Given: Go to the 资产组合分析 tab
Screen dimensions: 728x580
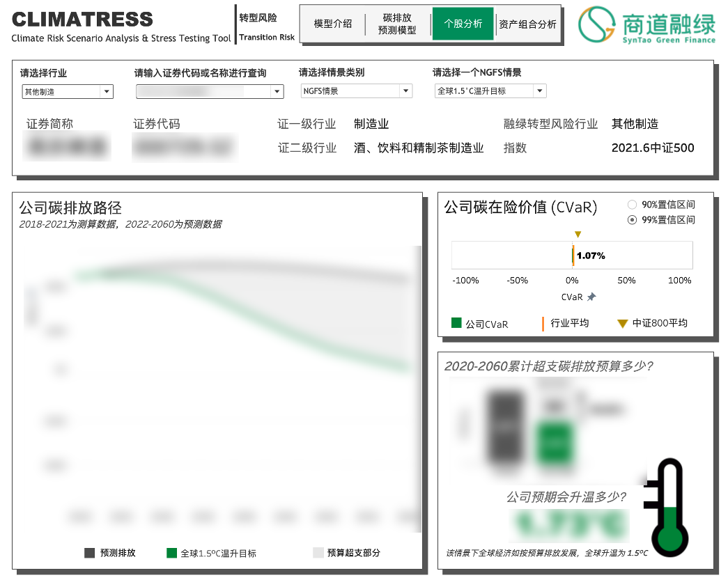Looking at the screenshot, I should 527,24.
